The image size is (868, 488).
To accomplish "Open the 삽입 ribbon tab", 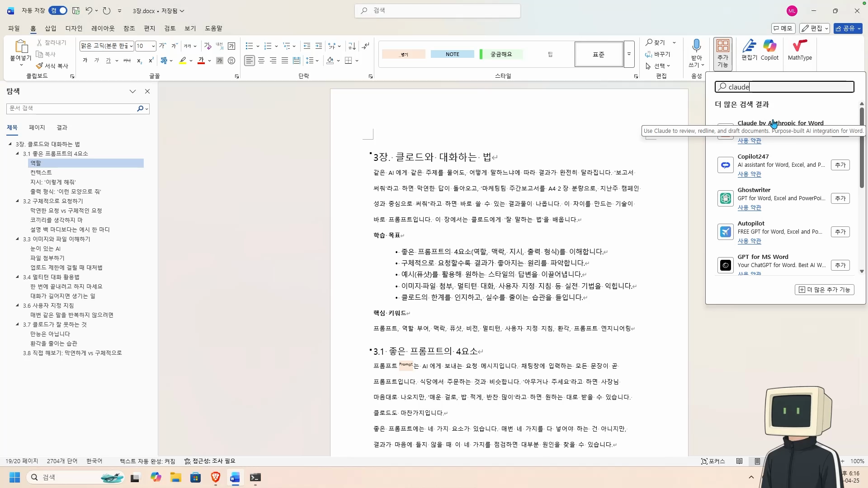I will click(x=51, y=28).
